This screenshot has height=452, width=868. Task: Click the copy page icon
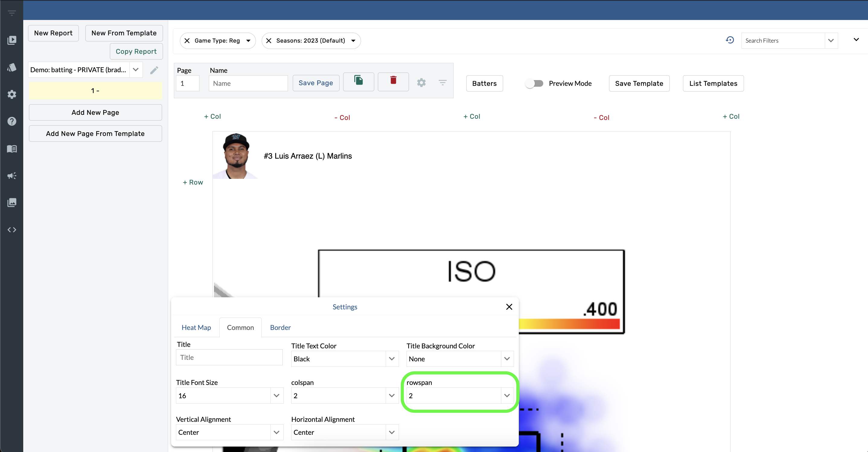359,81
